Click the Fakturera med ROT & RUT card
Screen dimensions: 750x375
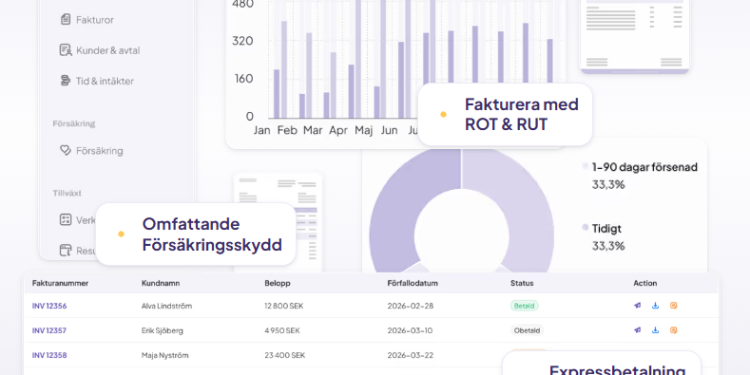(x=505, y=114)
